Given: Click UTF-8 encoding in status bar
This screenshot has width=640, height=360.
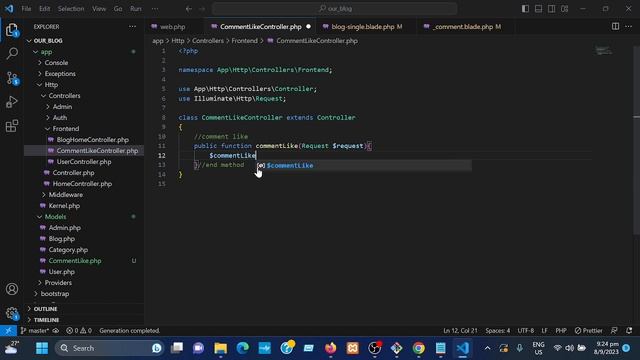Looking at the screenshot, I should click(x=526, y=331).
